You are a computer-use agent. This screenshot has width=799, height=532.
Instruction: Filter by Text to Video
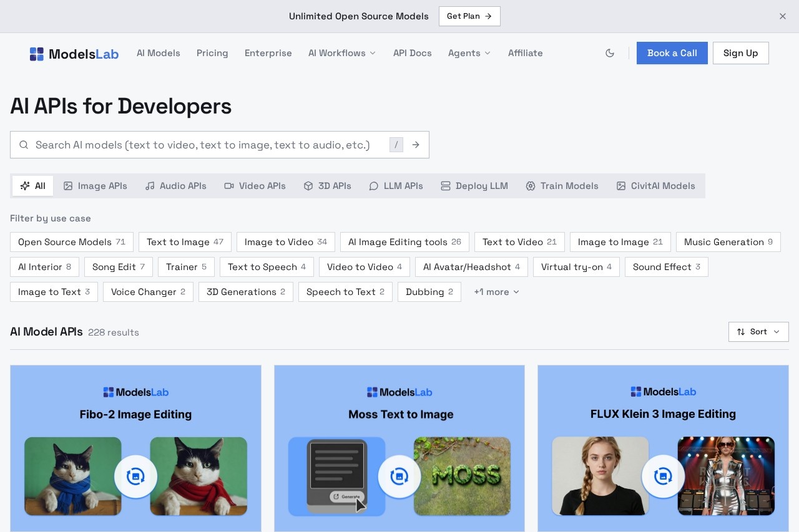(x=519, y=242)
